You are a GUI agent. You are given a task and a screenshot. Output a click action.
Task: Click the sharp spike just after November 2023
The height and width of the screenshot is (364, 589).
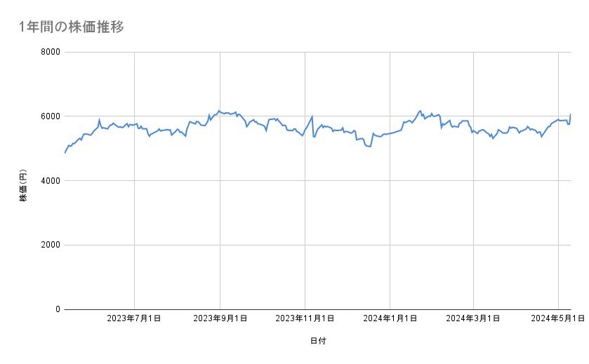tap(312, 116)
